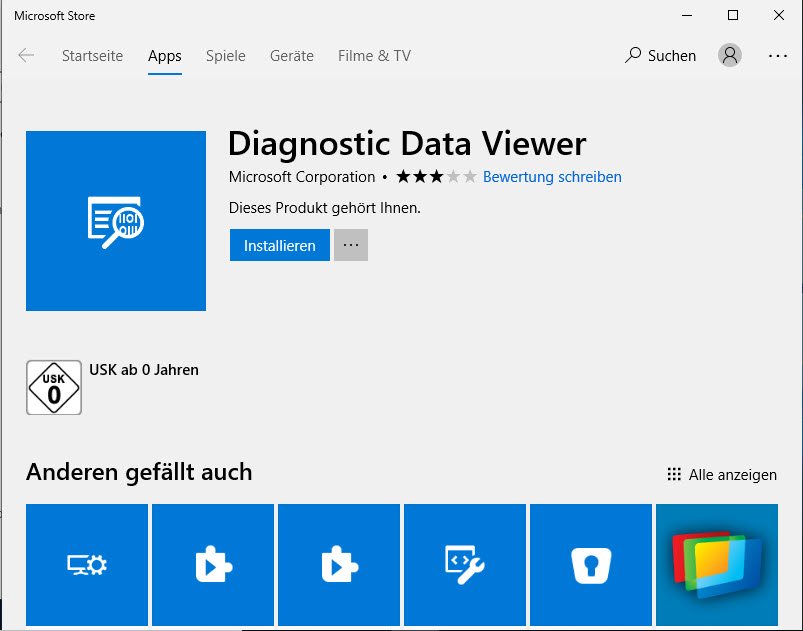
Task: Click the star rating
Action: click(436, 177)
